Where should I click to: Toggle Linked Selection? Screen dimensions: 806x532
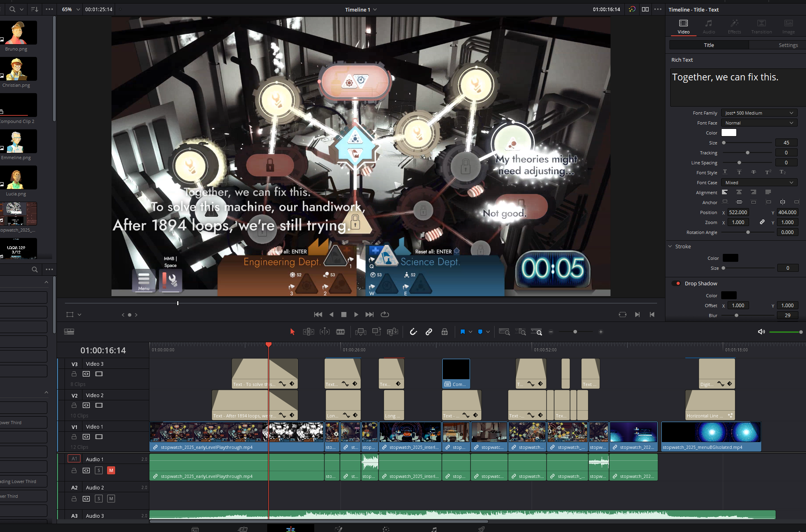click(429, 332)
